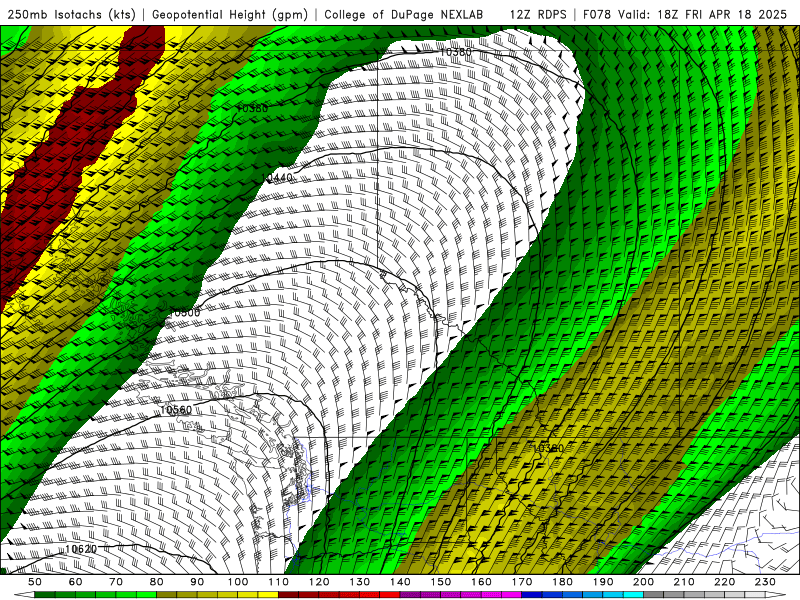Select the 100 value on the color scale
800x600 pixels.
click(x=238, y=582)
